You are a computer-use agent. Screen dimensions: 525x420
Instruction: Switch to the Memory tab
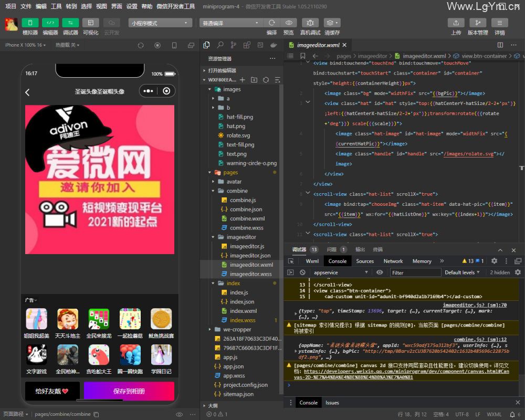pyautogui.click(x=422, y=261)
